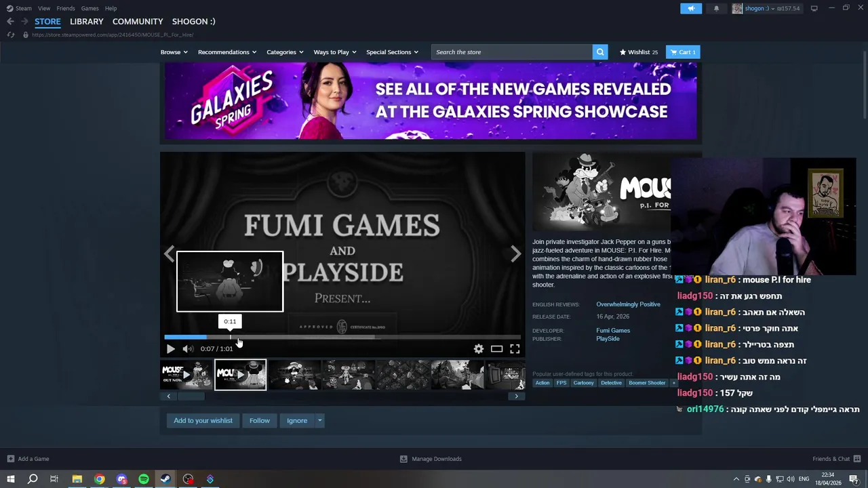Switch to the STORE tab
This screenshot has width=868, height=488.
[47, 22]
